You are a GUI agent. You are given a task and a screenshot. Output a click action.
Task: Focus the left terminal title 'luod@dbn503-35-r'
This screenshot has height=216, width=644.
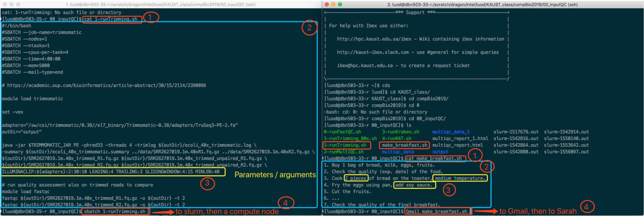[161, 4]
